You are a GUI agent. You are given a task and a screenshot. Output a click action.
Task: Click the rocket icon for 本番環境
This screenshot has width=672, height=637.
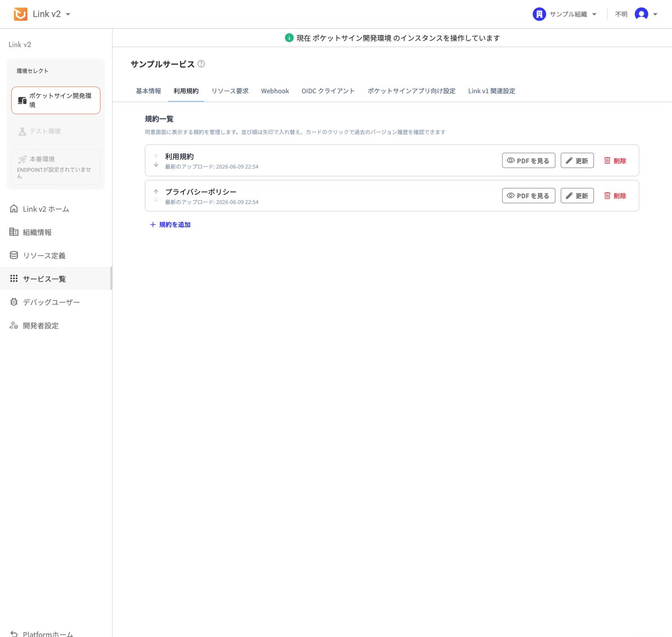22,159
